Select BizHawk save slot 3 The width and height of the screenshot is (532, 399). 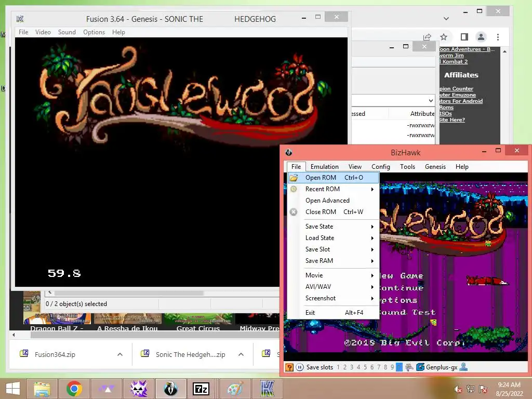[352, 367]
